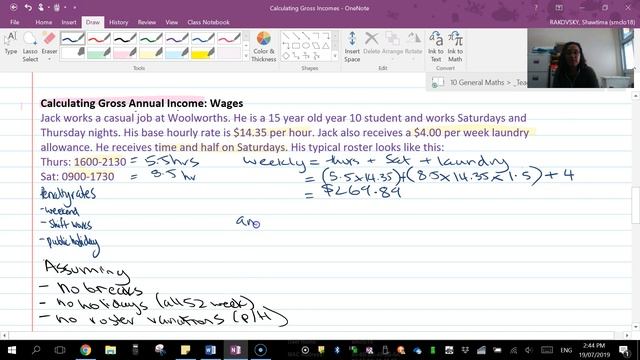The height and width of the screenshot is (360, 640).
Task: Open the File tab
Action: click(15, 22)
